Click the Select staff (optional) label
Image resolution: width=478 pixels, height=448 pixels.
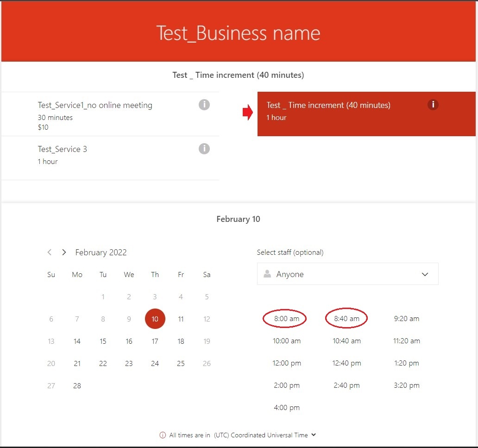290,252
